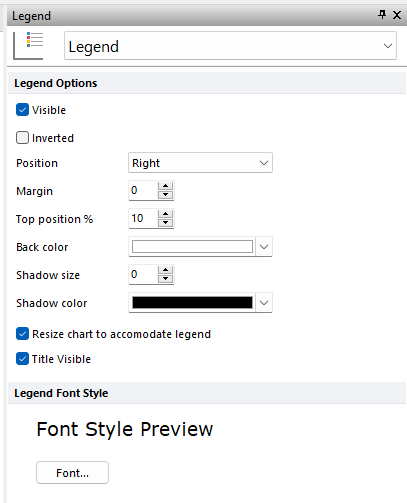Click the white Back color swatch
Screen dimensions: 407x503
click(192, 247)
